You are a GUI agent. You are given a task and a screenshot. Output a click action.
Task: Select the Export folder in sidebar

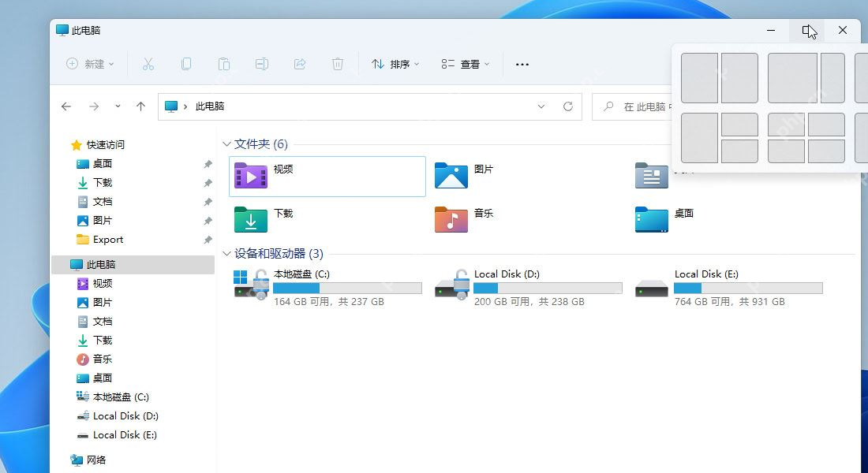108,240
